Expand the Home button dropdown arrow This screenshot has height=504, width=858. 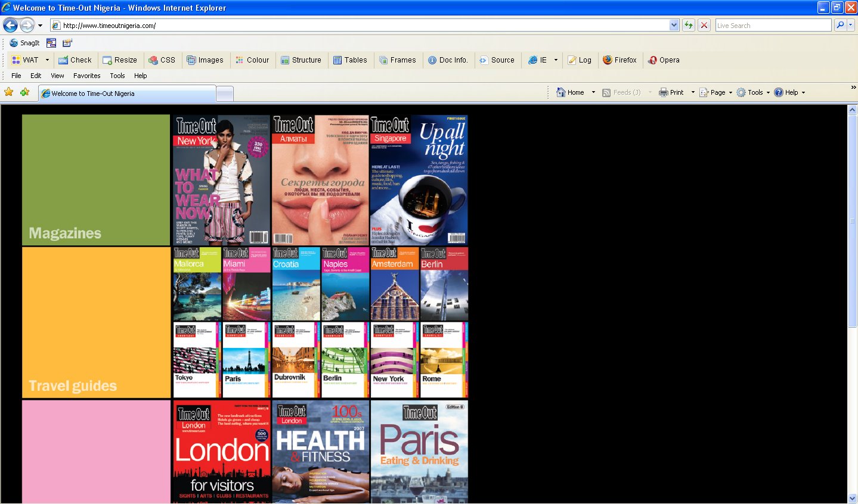(x=593, y=92)
